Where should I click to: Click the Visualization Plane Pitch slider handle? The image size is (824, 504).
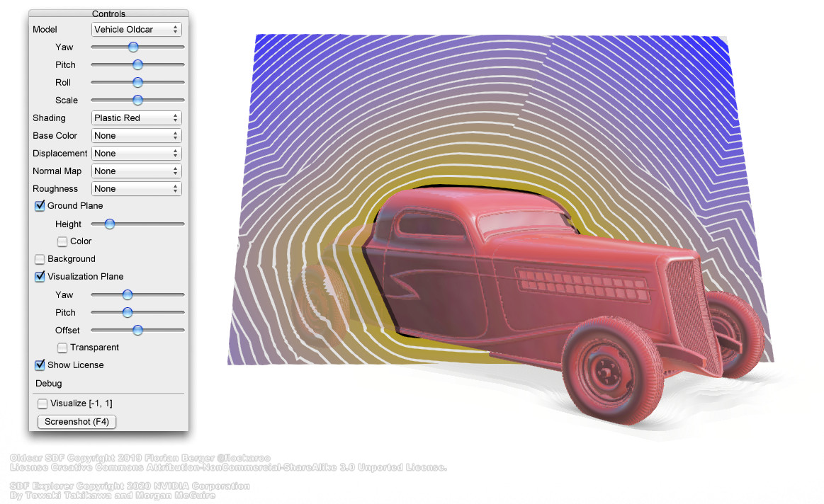pos(128,312)
